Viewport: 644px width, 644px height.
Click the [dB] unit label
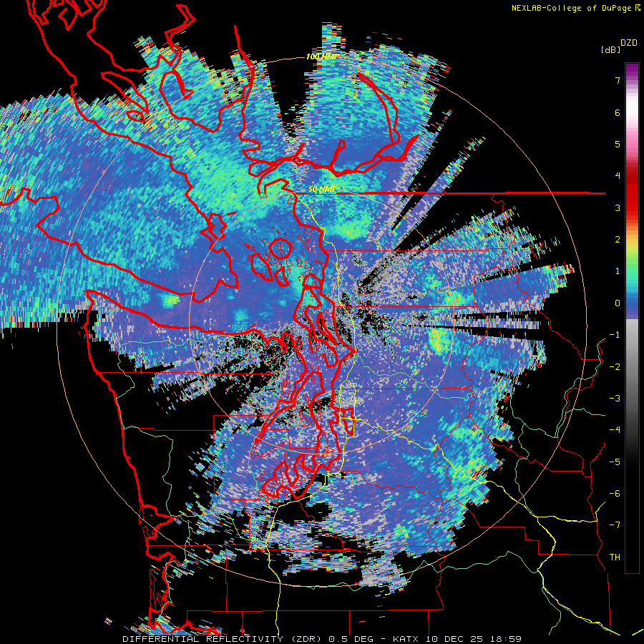[x=611, y=49]
